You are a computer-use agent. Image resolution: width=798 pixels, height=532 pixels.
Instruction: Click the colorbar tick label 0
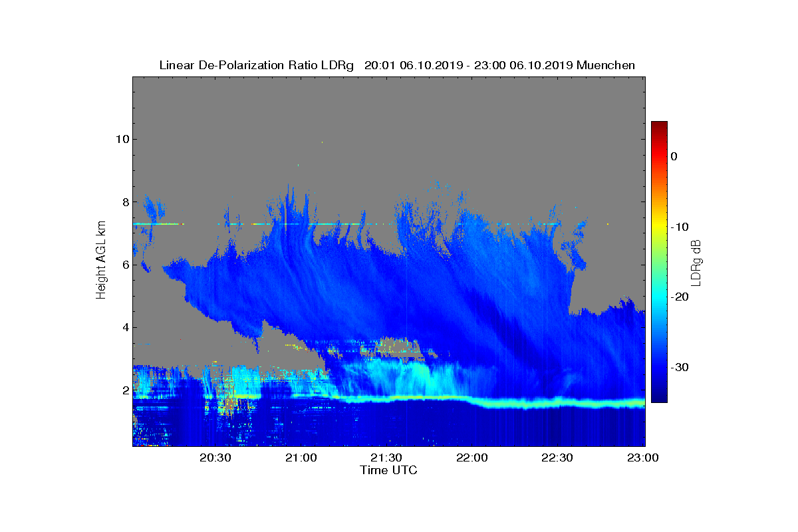(x=674, y=156)
